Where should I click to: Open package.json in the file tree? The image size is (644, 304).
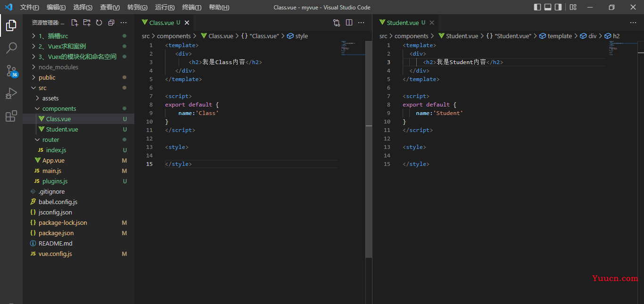pyautogui.click(x=78, y=233)
